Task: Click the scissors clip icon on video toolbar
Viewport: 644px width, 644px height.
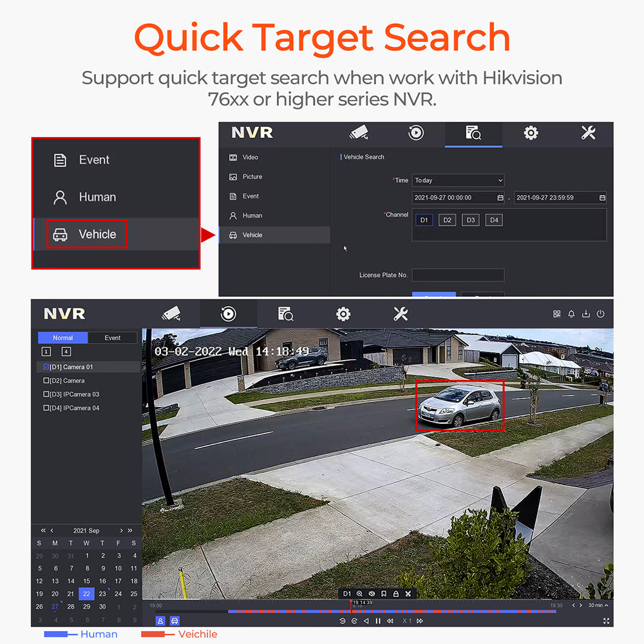Action: click(408, 593)
